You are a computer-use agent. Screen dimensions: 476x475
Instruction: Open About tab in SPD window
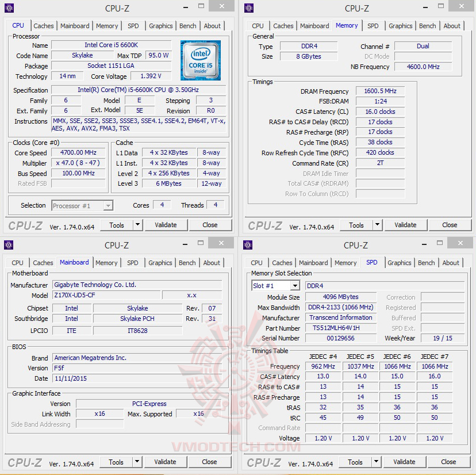point(451,263)
